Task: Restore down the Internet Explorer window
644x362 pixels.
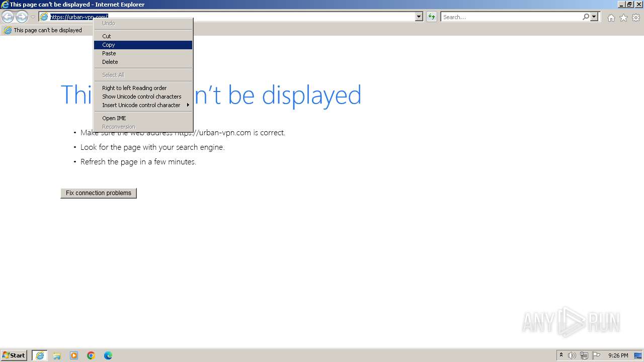Action: (x=629, y=5)
